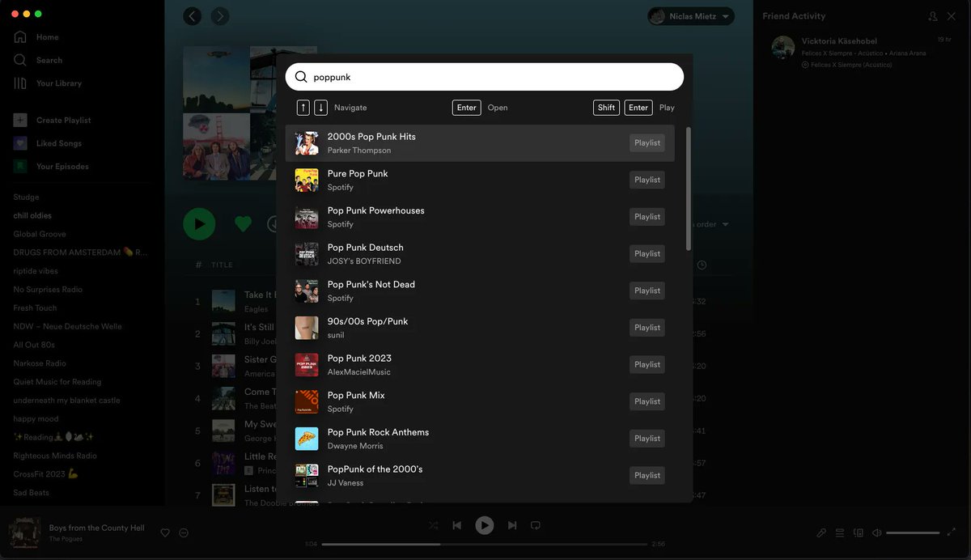Click the magnifier icon in search popup
The height and width of the screenshot is (560, 971).
click(301, 77)
